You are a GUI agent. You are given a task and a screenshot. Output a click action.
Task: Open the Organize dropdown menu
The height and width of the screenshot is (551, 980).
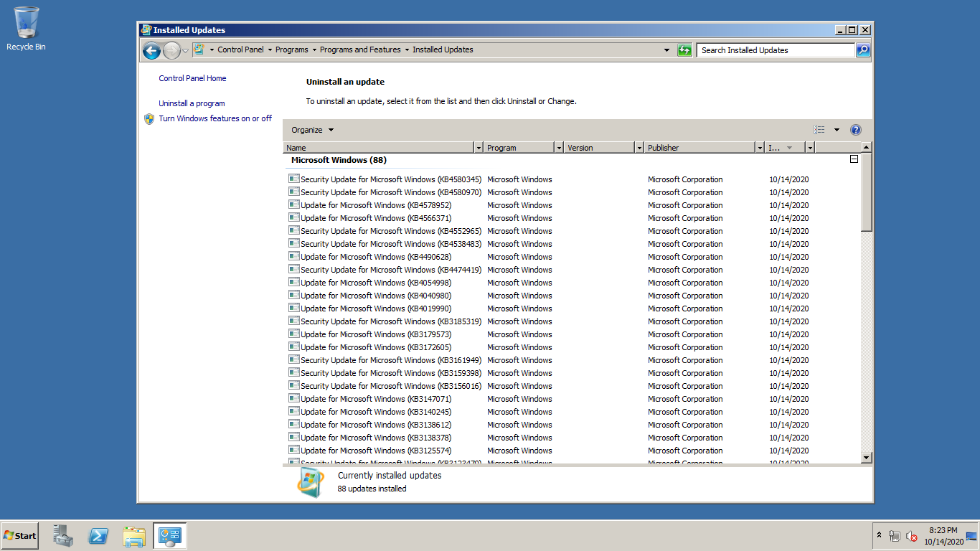tap(313, 130)
